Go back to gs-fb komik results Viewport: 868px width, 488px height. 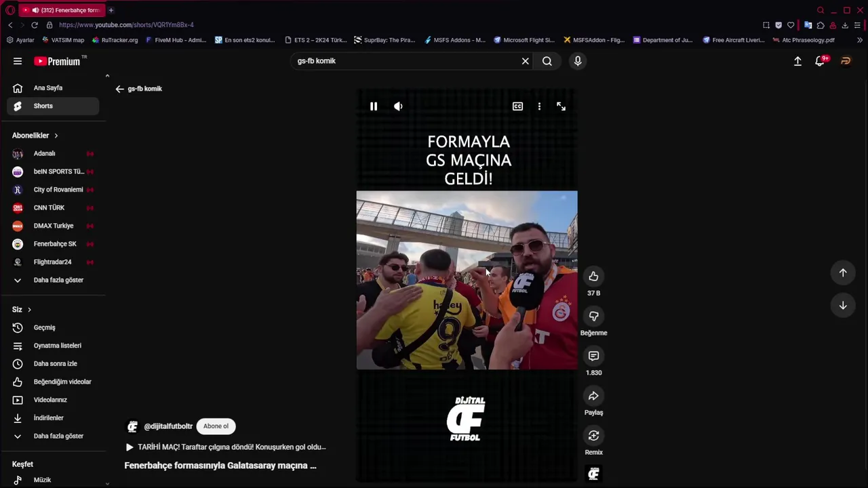coord(119,89)
